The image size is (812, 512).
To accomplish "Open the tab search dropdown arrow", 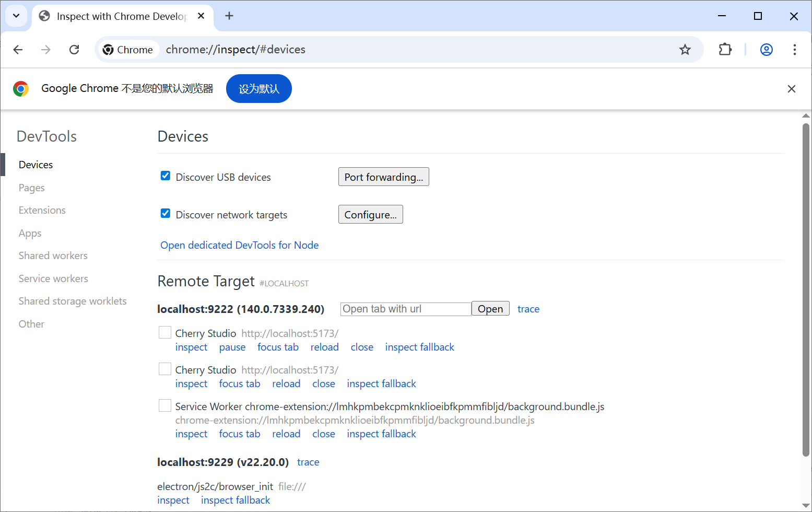I will pyautogui.click(x=16, y=16).
